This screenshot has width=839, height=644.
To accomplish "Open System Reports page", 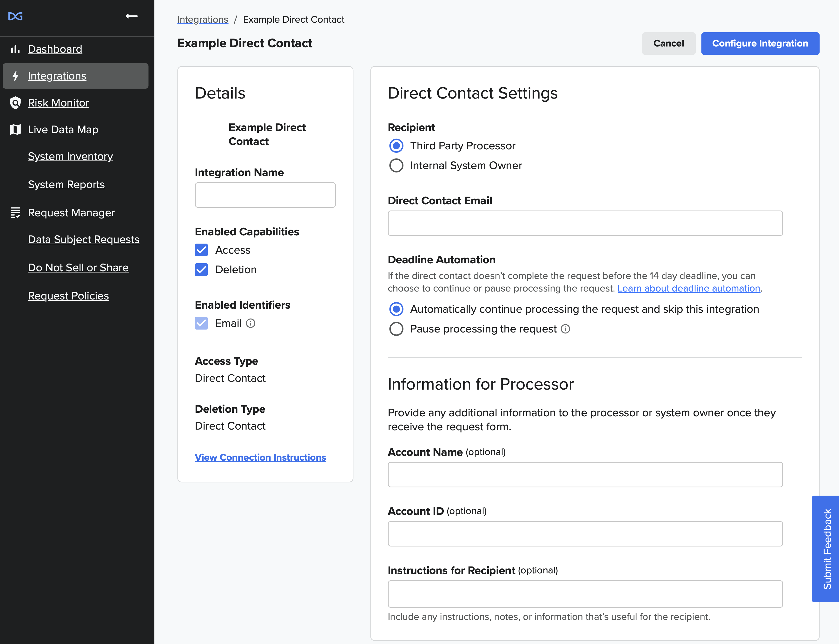I will click(x=66, y=184).
